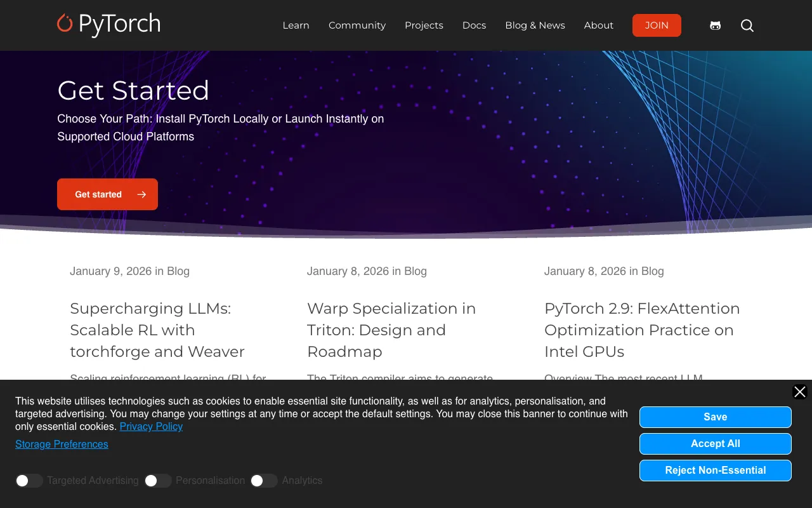
Task: Reject non-essential cookies
Action: click(715, 471)
